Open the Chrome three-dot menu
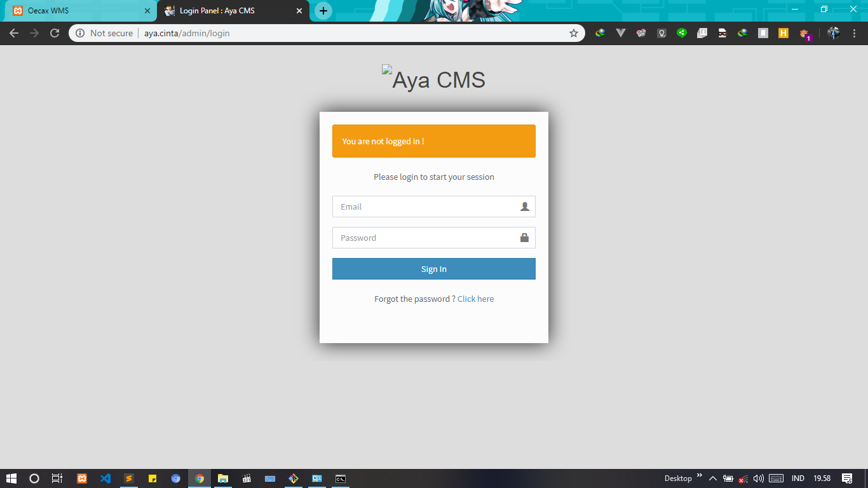The image size is (868, 488). point(854,33)
